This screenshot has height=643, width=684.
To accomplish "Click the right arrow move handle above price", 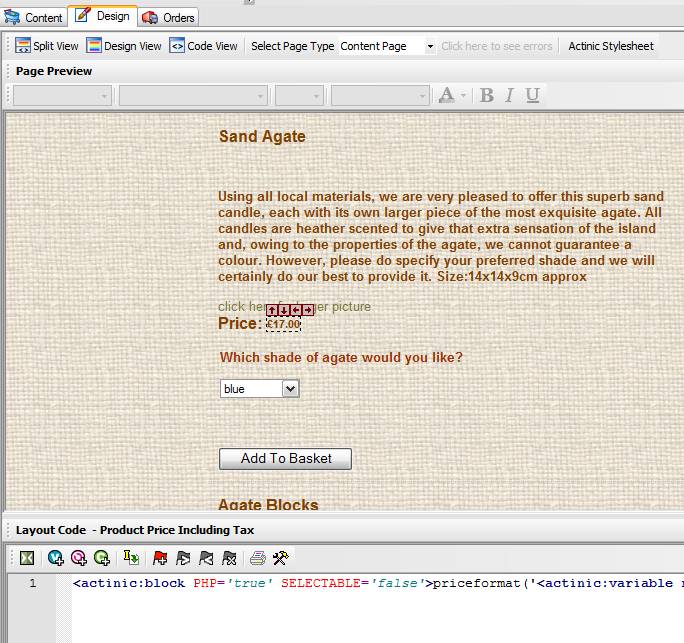I will pos(308,310).
